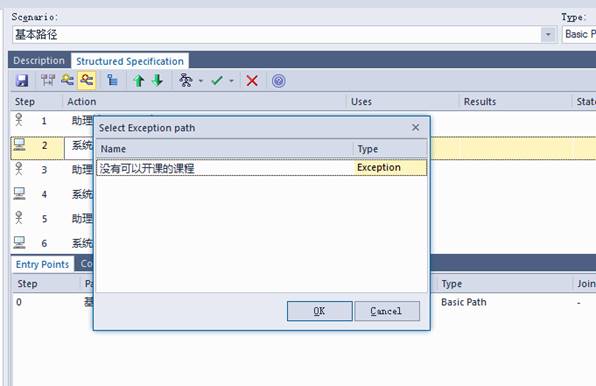Click the add alternate path icon

pyautogui.click(x=67, y=80)
